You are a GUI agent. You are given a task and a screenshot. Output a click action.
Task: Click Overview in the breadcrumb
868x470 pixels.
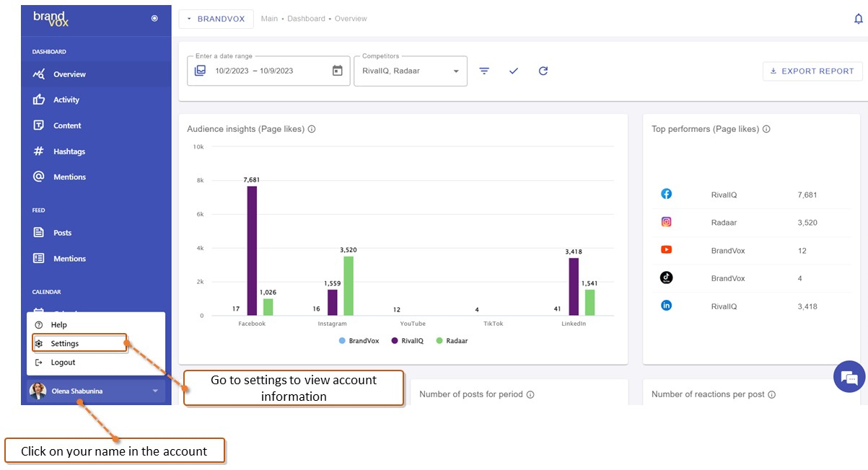click(x=351, y=19)
